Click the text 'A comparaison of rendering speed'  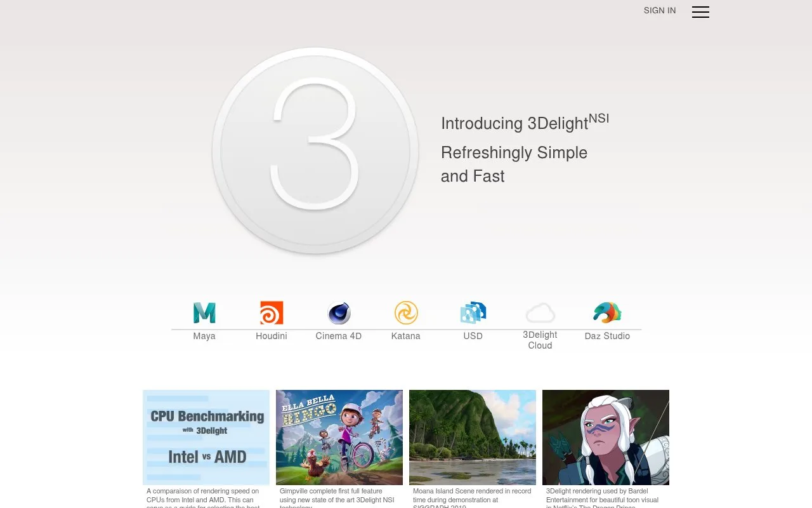click(x=203, y=491)
